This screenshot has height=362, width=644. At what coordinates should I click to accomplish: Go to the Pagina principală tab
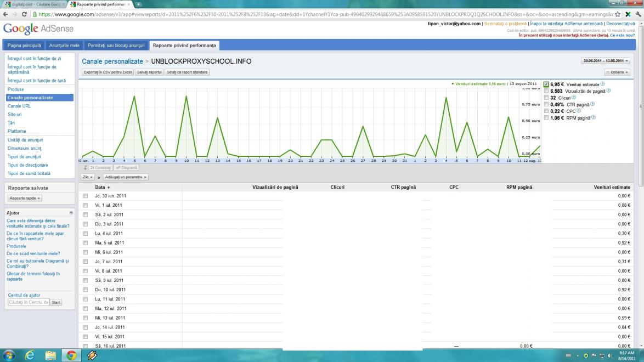click(24, 46)
